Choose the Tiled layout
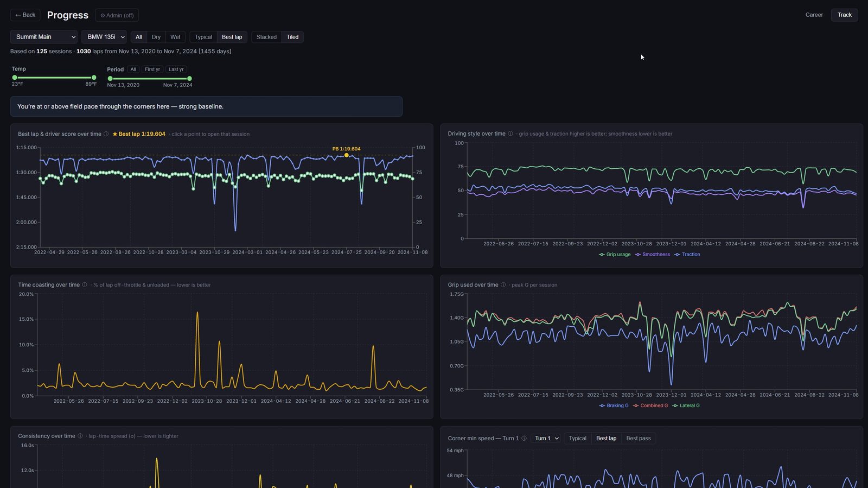Image resolution: width=868 pixels, height=488 pixels. click(292, 37)
